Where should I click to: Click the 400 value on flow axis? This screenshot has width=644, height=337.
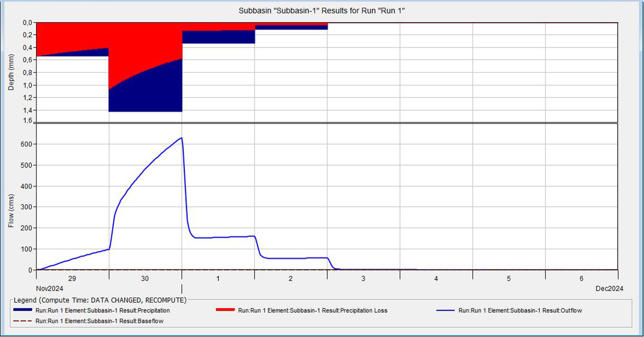click(27, 186)
